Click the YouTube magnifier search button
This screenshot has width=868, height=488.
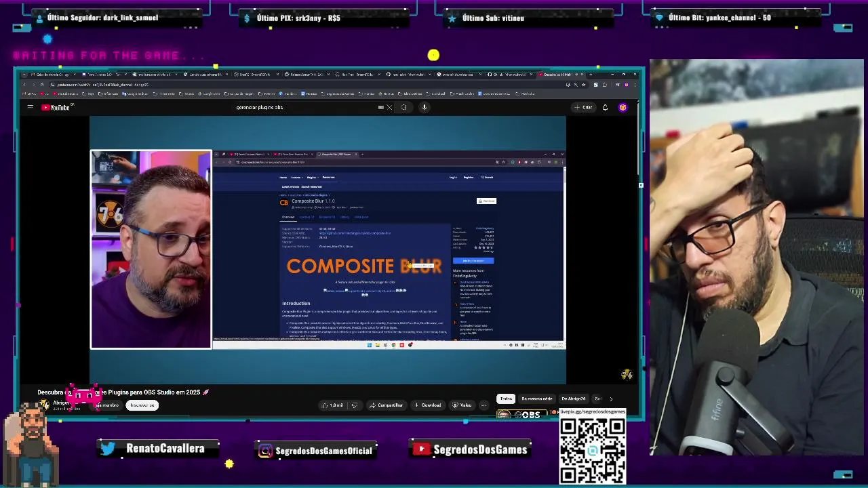coord(403,107)
